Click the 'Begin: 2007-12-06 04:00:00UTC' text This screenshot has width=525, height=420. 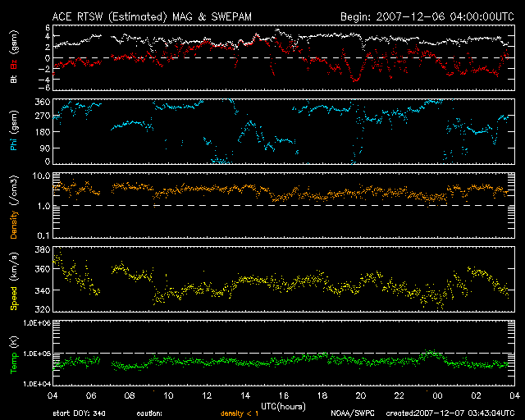[x=427, y=16]
